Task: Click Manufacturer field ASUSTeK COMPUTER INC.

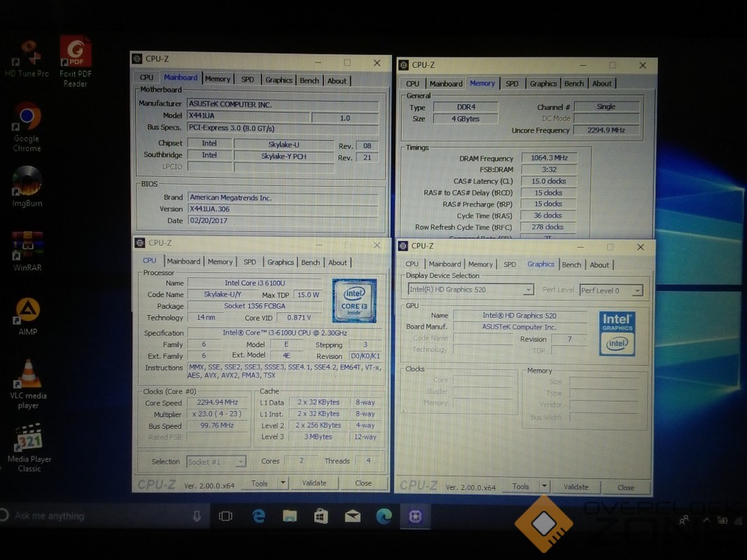Action: pyautogui.click(x=283, y=104)
